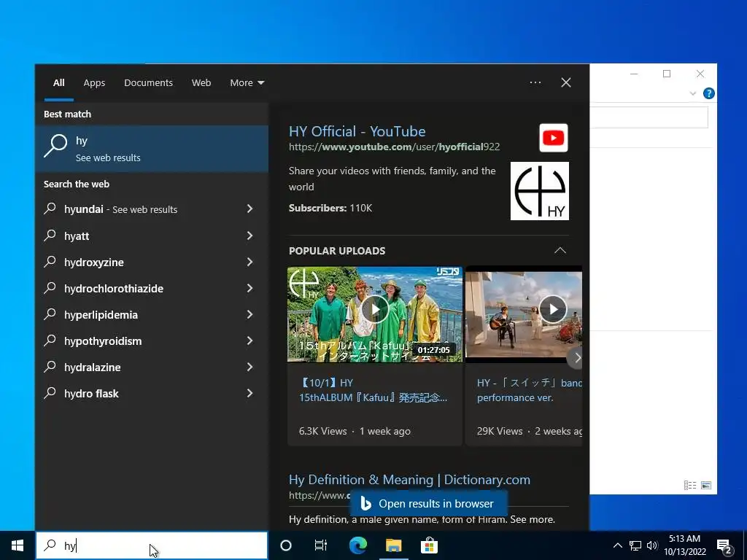Choose the hypothyroidism suggestion
The image size is (747, 560).
[x=152, y=341]
